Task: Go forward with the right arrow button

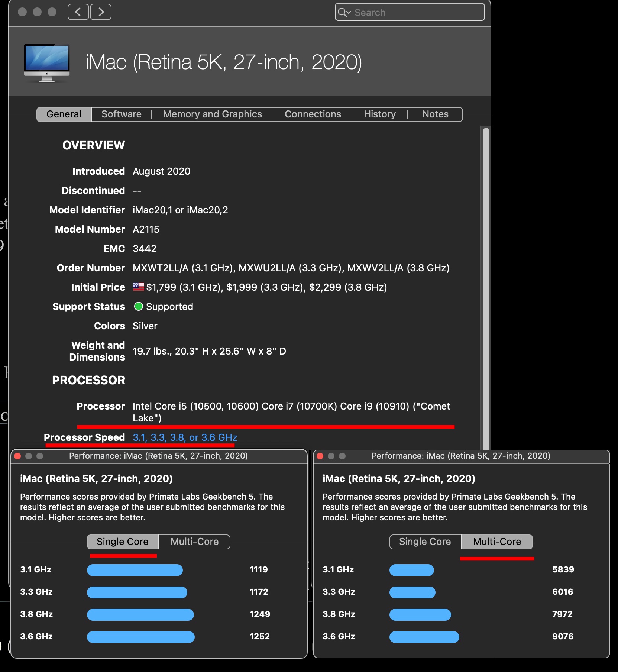Action: pyautogui.click(x=101, y=12)
